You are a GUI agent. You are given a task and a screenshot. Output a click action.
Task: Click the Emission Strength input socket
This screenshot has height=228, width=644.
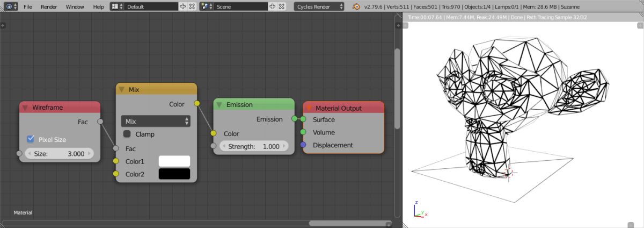(x=213, y=146)
